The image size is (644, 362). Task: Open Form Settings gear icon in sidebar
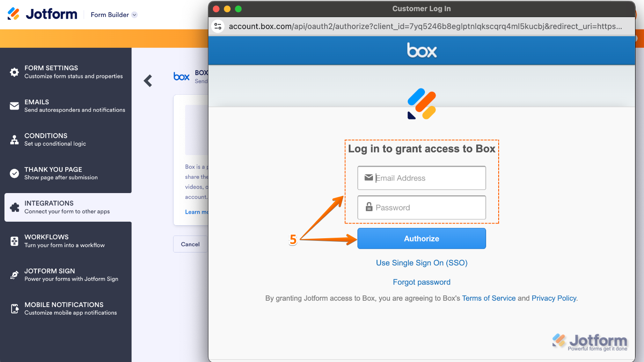tap(14, 72)
